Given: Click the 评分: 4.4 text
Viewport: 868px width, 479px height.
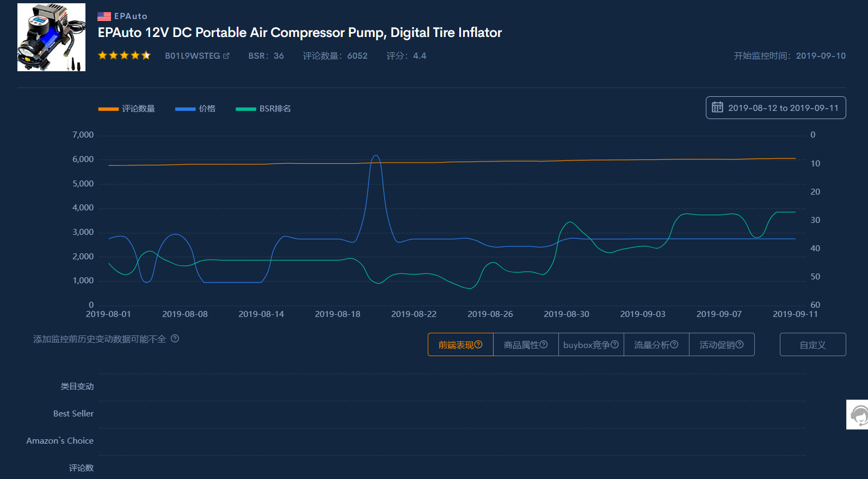Looking at the screenshot, I should point(407,55).
